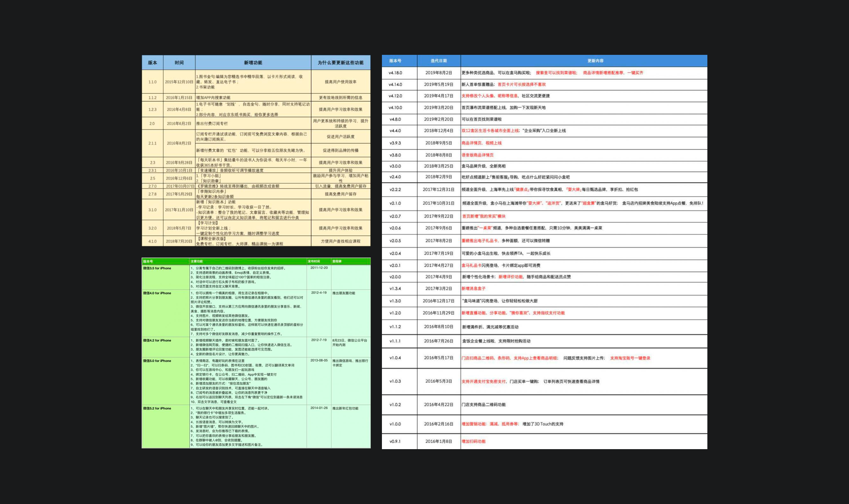Select the '2016年5月3日' date cell
Screen dimensions: 849x504
click(438, 381)
